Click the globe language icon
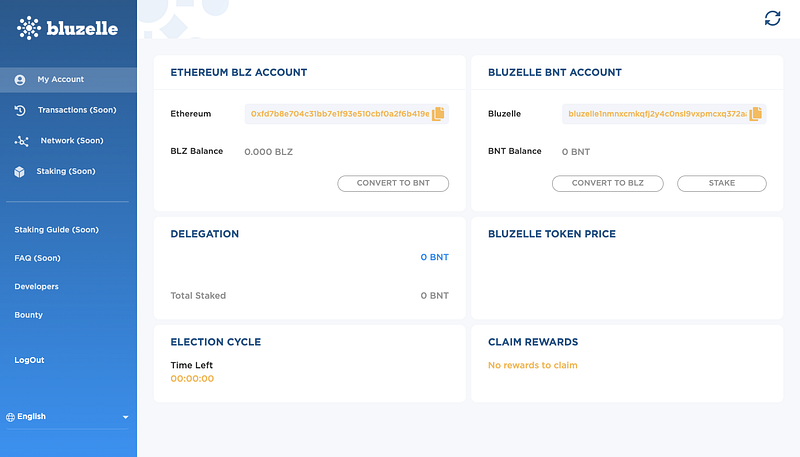Image resolution: width=800 pixels, height=457 pixels. click(10, 417)
